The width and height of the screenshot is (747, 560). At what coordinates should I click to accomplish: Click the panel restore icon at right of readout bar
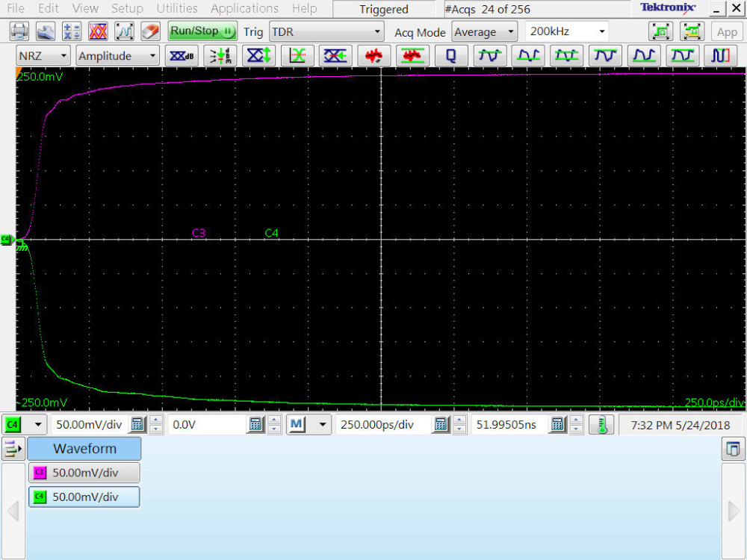coord(734,449)
